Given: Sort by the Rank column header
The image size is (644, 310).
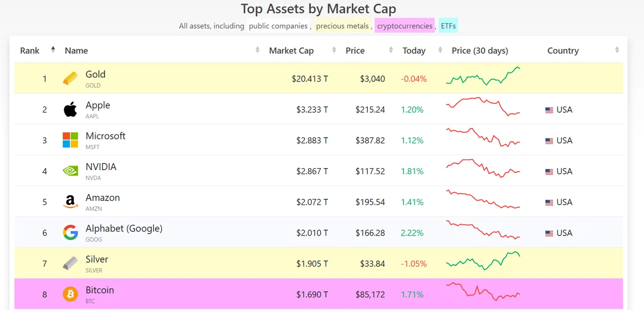Looking at the screenshot, I should pyautogui.click(x=30, y=50).
